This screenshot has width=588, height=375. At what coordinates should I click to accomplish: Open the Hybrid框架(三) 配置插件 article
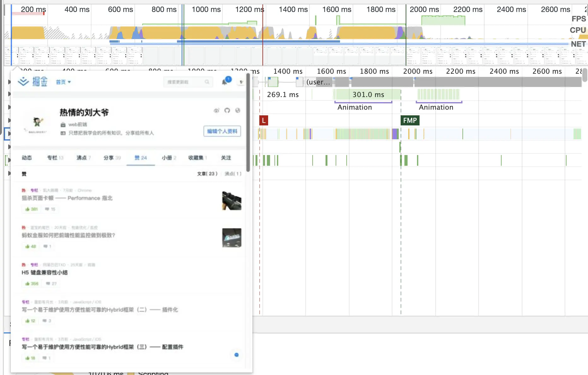pyautogui.click(x=103, y=347)
